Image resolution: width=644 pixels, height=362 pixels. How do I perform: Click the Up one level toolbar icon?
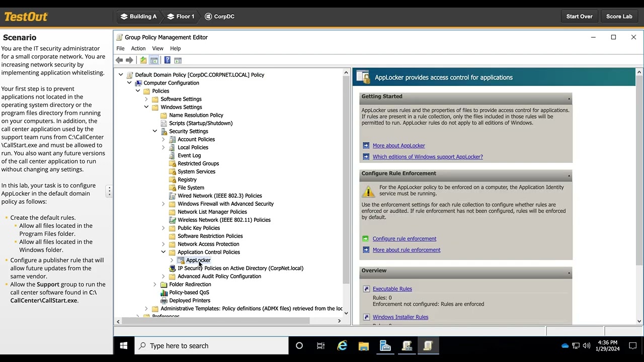(143, 60)
